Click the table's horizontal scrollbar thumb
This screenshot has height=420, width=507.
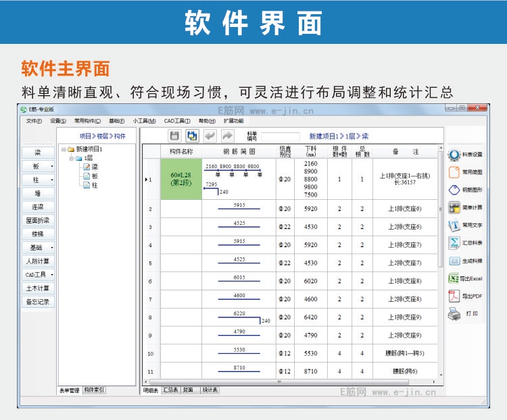click(279, 382)
